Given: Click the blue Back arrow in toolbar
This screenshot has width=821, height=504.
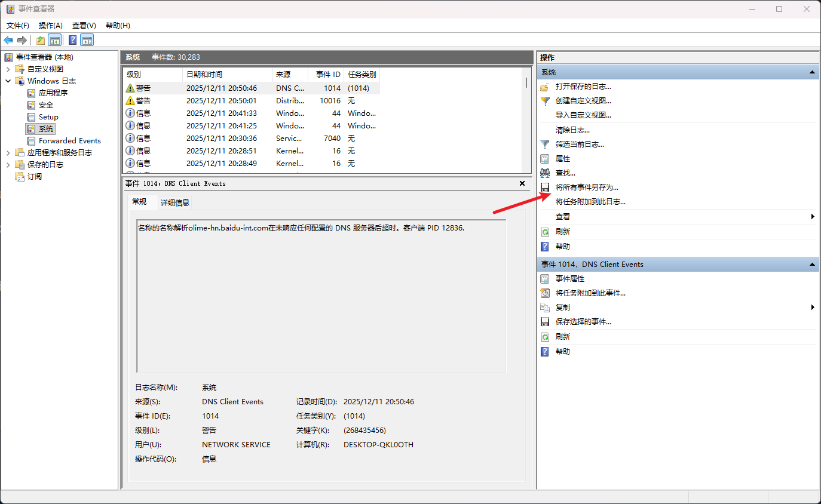Looking at the screenshot, I should click(x=8, y=40).
